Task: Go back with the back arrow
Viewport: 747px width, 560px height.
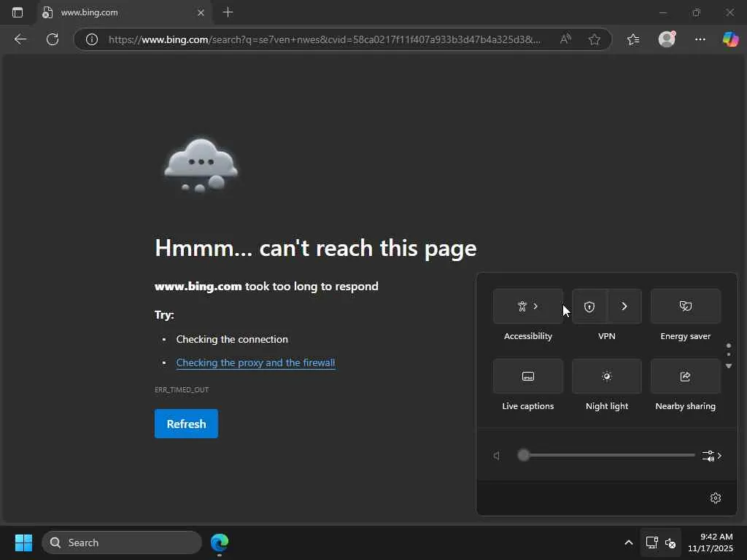Action: coord(20,39)
